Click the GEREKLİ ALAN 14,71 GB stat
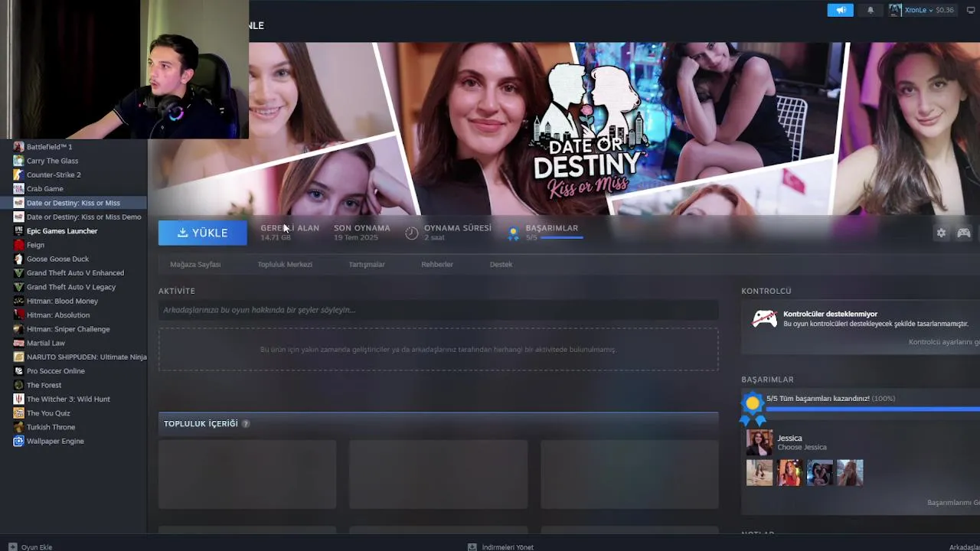 point(289,233)
